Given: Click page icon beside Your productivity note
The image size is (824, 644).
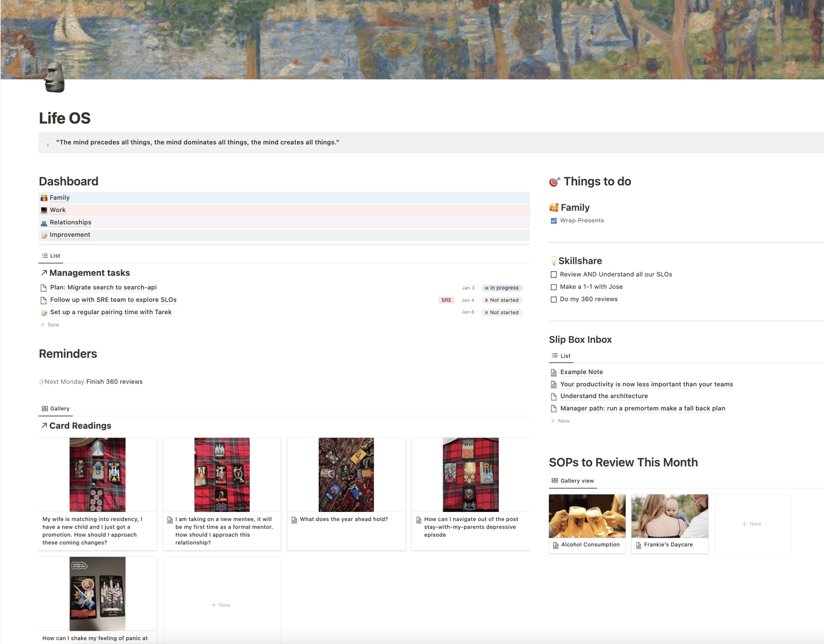Looking at the screenshot, I should coord(554,384).
